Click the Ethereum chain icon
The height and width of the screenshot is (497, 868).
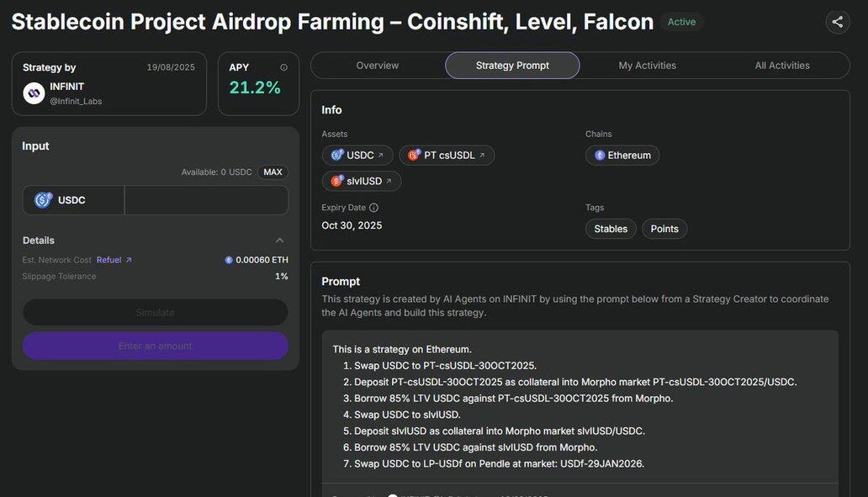(x=600, y=156)
